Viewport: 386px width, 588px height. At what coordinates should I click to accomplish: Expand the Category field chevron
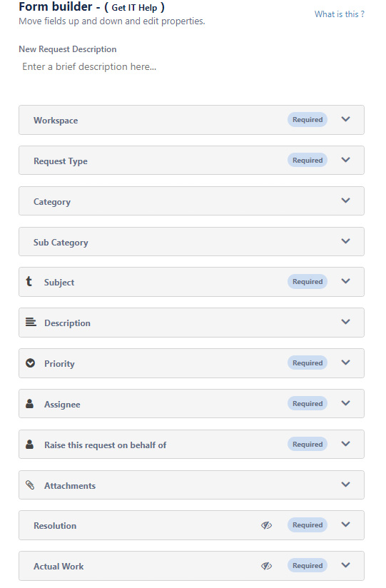click(346, 201)
